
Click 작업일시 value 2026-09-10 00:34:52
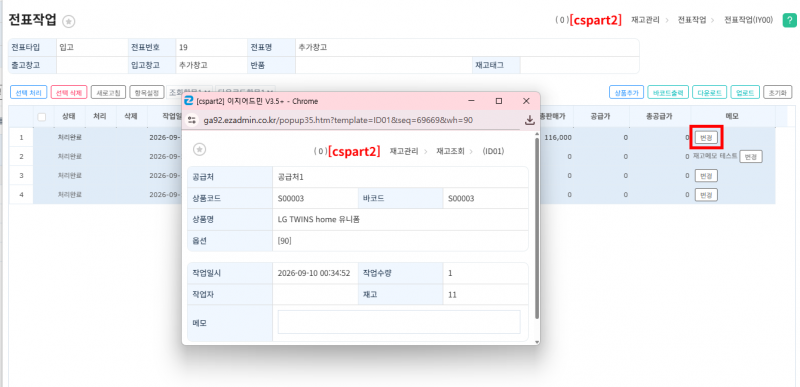click(x=314, y=273)
